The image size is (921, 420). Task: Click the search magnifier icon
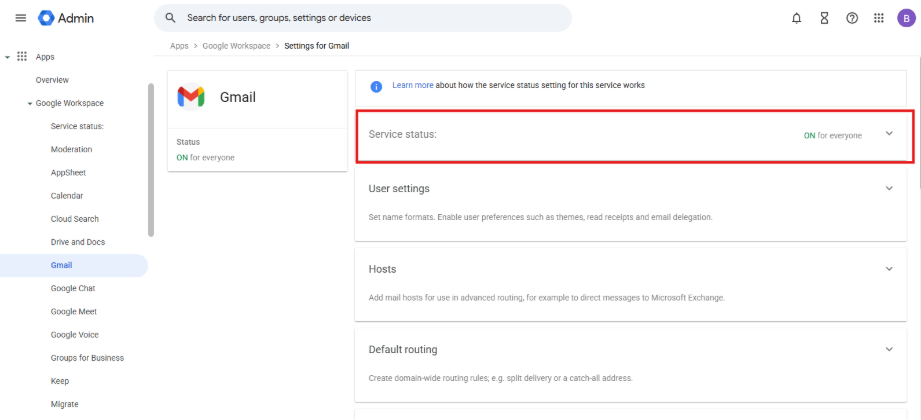pos(170,18)
